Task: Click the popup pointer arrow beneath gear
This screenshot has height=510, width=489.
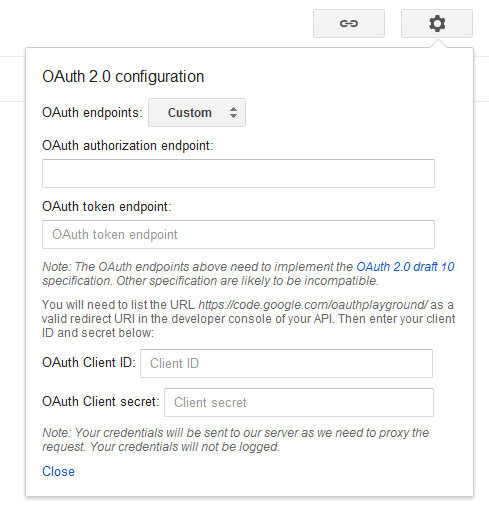Action: pos(438,44)
